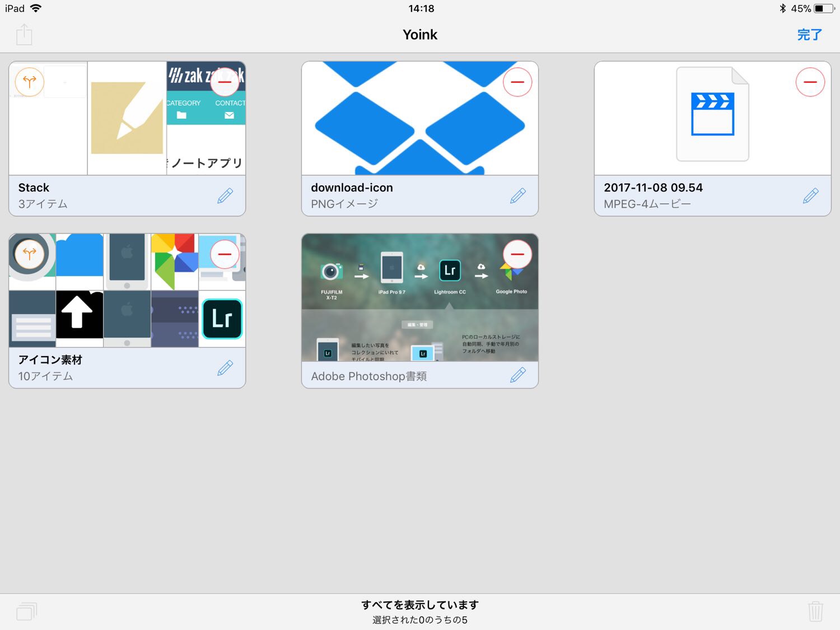Tap the アイコン素材 stack title
The height and width of the screenshot is (630, 840).
coord(50,360)
